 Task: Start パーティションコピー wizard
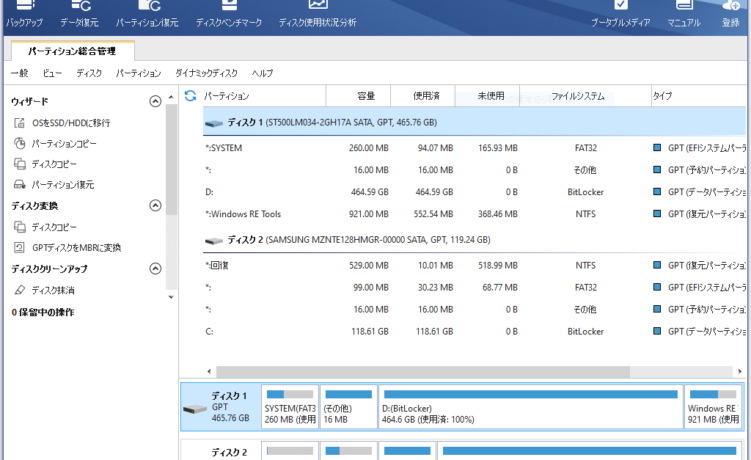[x=55, y=143]
